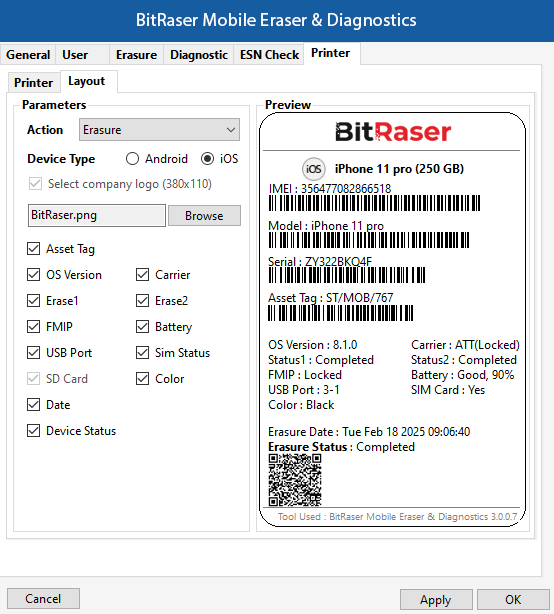Image resolution: width=554 pixels, height=614 pixels.
Task: Go to the Diagnostic tab
Action: pyautogui.click(x=199, y=54)
